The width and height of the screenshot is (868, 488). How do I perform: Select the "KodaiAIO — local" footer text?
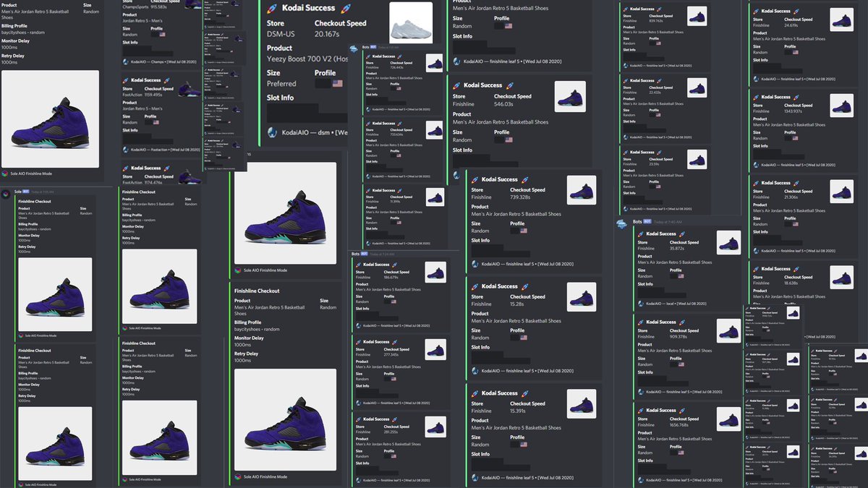point(659,302)
